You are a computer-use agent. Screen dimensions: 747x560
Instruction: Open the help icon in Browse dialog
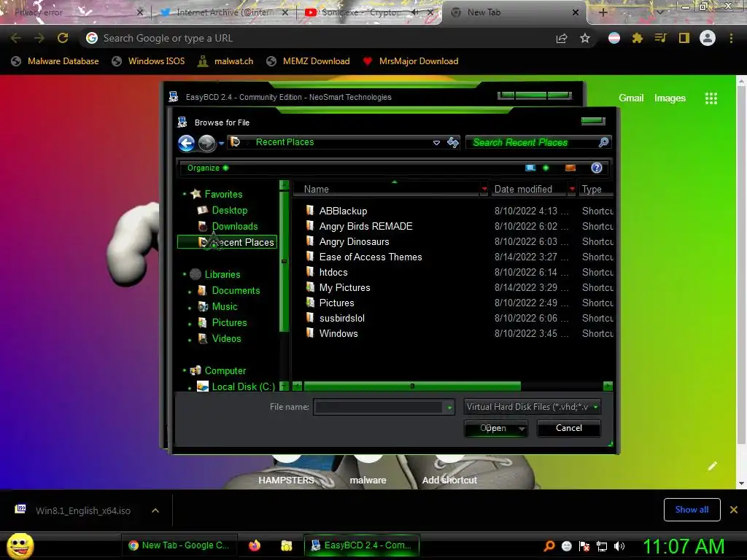pos(597,168)
